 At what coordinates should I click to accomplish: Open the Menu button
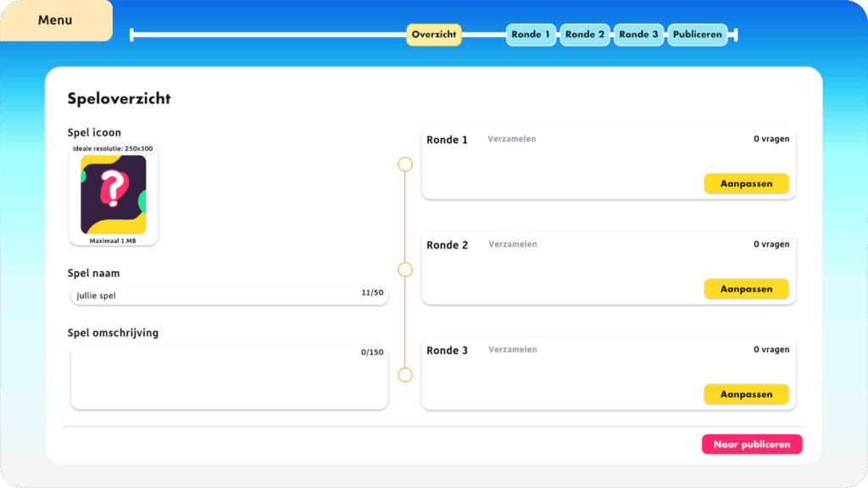click(55, 20)
